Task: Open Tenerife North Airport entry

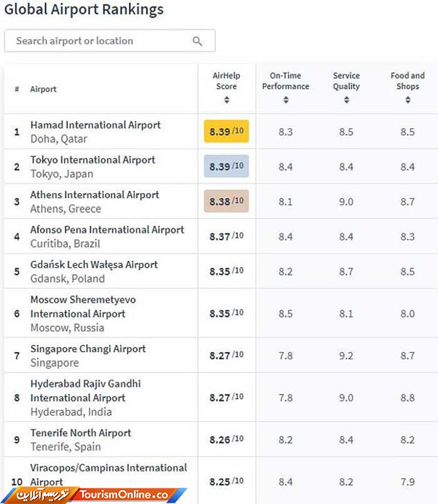Action: [x=81, y=433]
